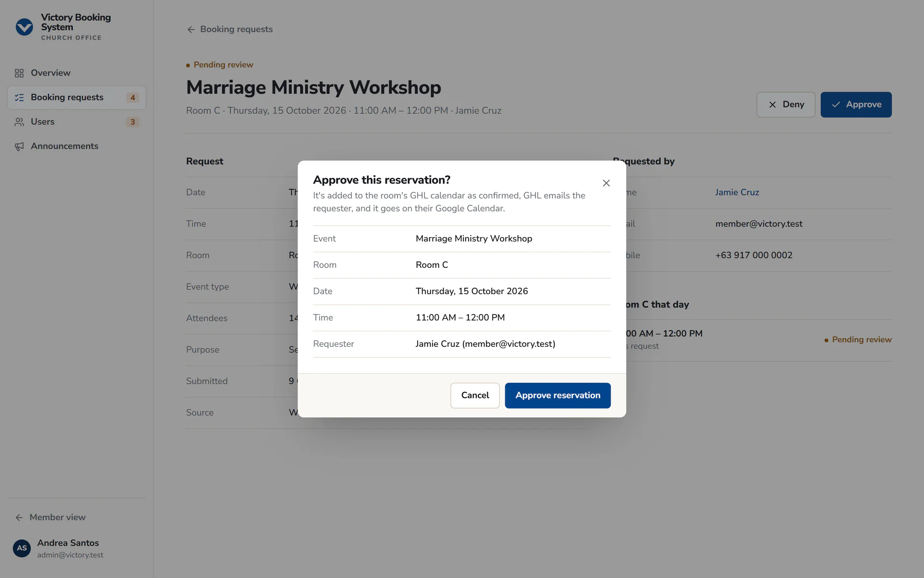924x578 pixels.
Task: Click 11:00 AM – 12:00 PM in the dialog
Action: click(460, 318)
